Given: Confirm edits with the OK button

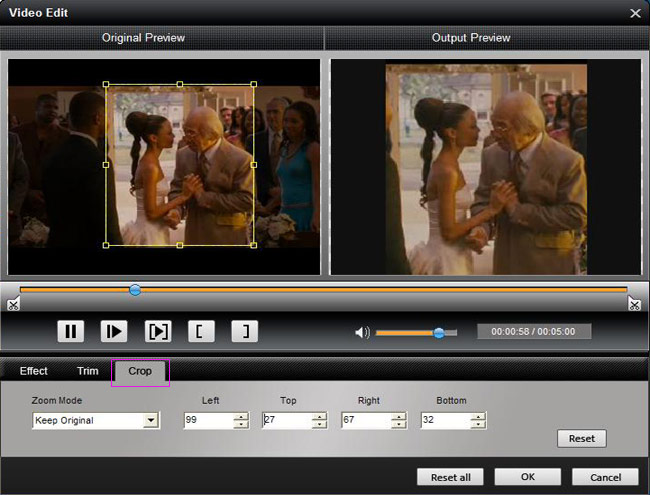Looking at the screenshot, I should (x=527, y=477).
